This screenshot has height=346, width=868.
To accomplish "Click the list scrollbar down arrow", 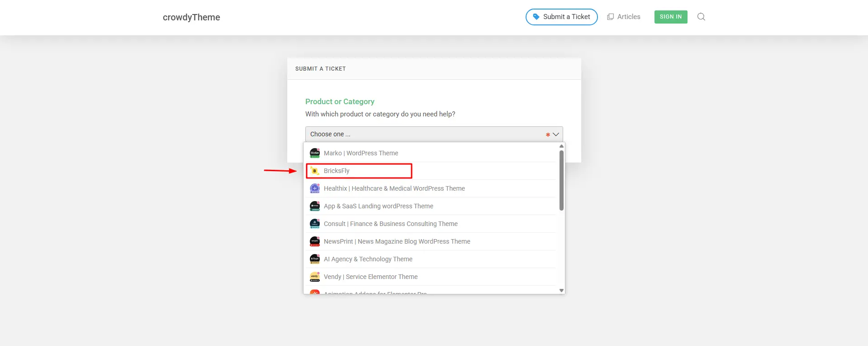I will tap(561, 290).
